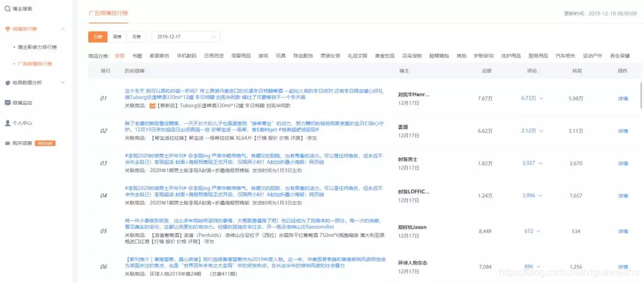
Task: Filter by the 男装女装 category
Action: click(x=330, y=56)
